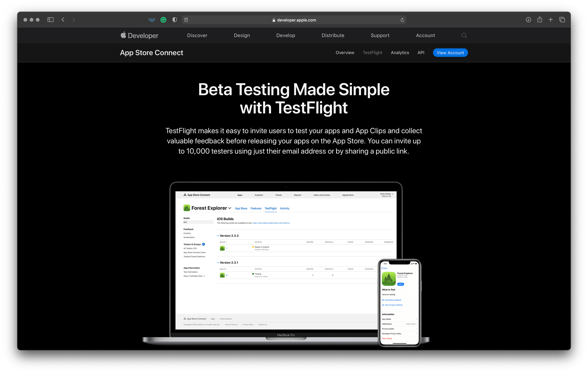Open the Discover menu
This screenshot has height=373, width=588.
pyautogui.click(x=197, y=35)
